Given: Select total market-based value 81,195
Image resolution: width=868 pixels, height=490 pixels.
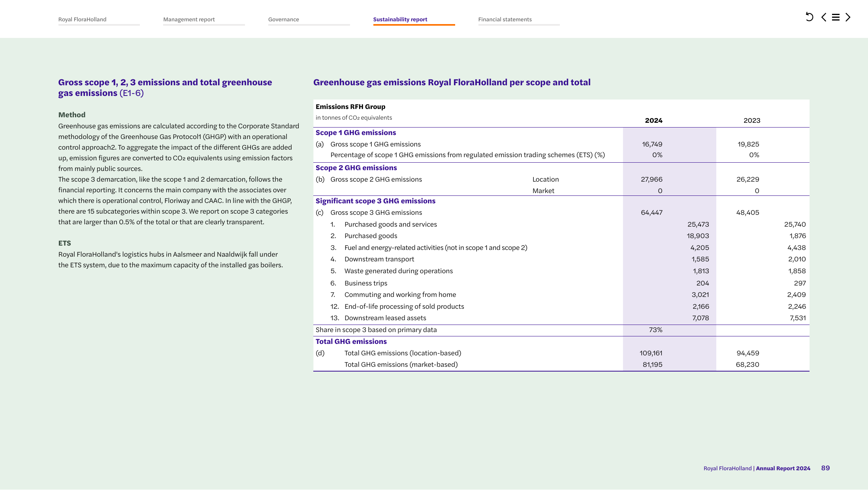Looking at the screenshot, I should coord(652,364).
